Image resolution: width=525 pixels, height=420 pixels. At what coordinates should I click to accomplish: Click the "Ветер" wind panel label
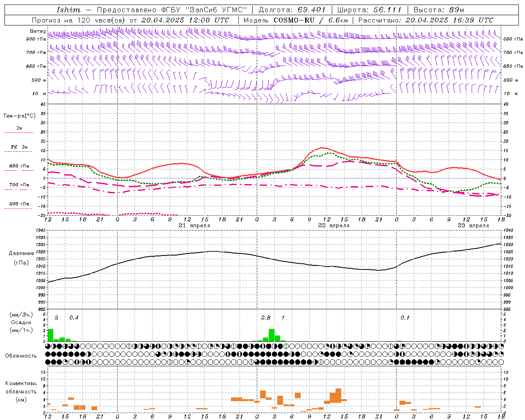[x=38, y=31]
